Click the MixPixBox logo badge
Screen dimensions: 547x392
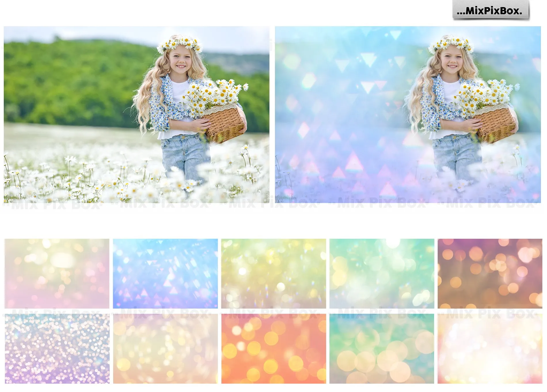490,10
